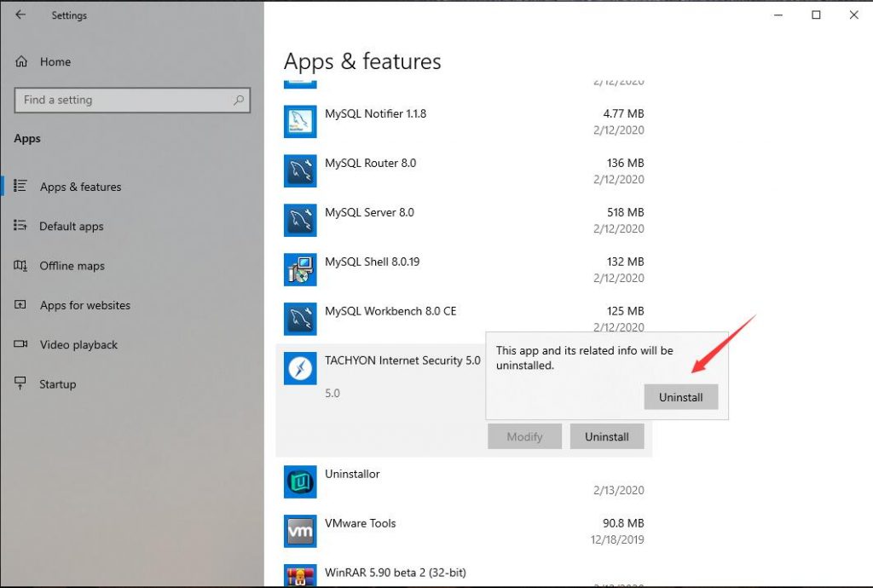Click the 136 MB size of MySQL Router
The height and width of the screenshot is (588, 873).
pyautogui.click(x=626, y=163)
